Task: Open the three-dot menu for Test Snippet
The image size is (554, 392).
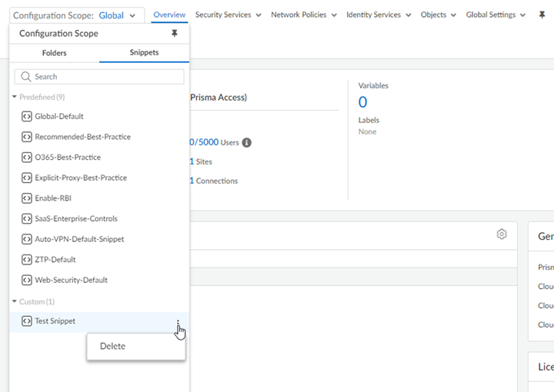Action: [x=178, y=324]
